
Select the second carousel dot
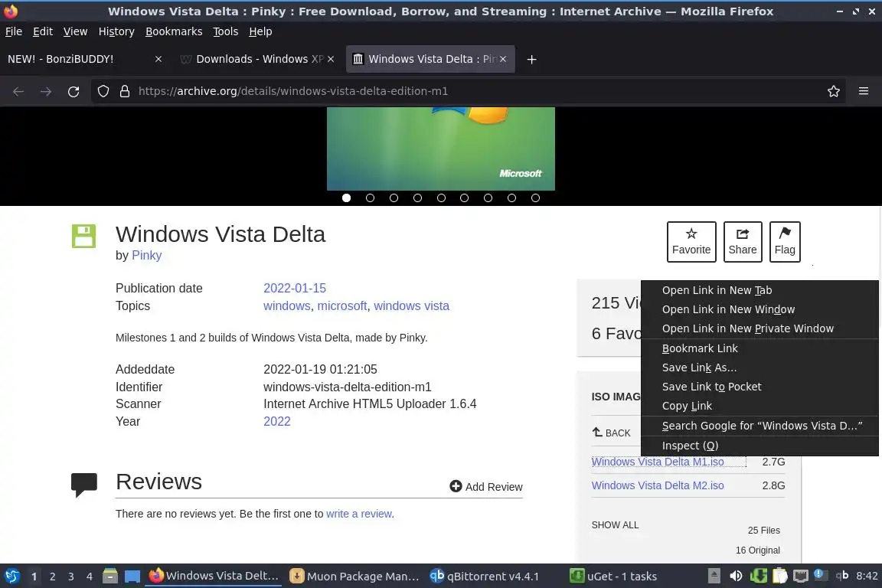click(x=370, y=198)
